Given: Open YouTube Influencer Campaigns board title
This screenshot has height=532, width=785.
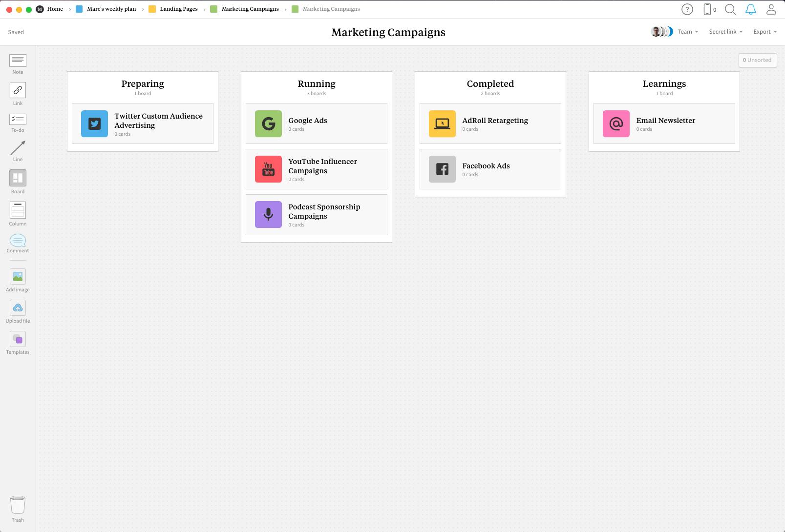Looking at the screenshot, I should pos(322,166).
